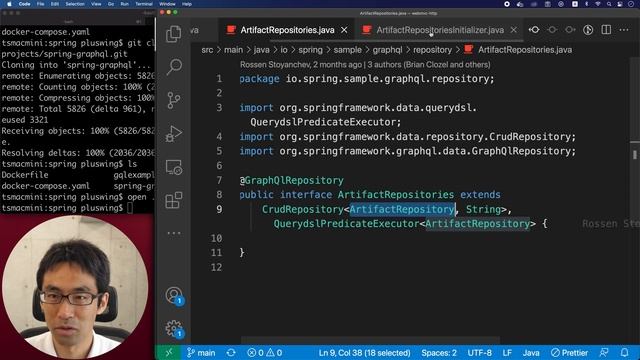Open feedback icon in status bar
Image resolution: width=640 pixels, height=360 pixels.
604,353
